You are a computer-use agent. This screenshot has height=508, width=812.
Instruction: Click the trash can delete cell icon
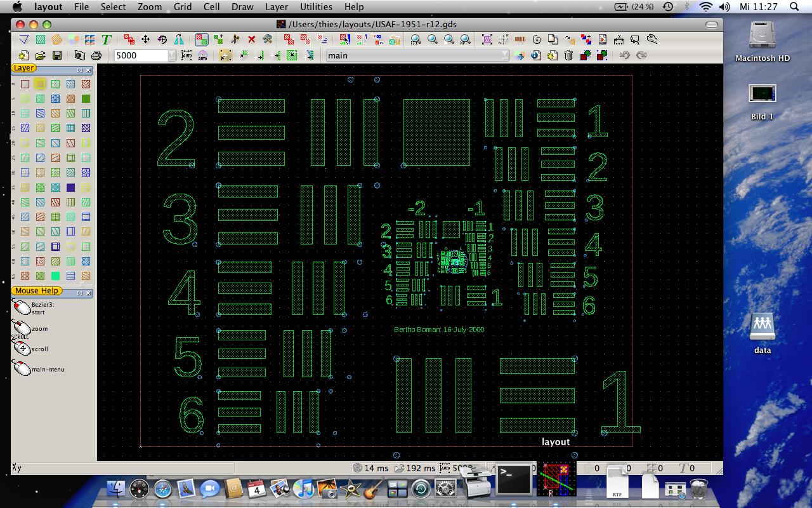point(568,55)
